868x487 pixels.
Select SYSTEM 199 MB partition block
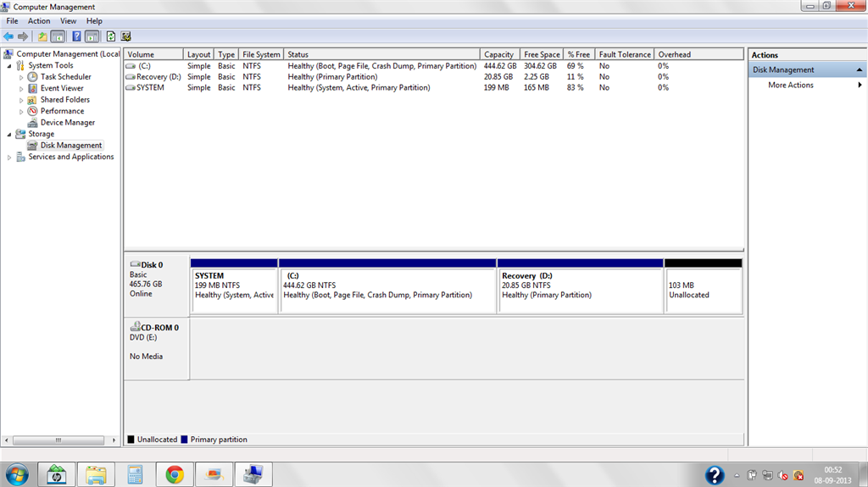(234, 286)
